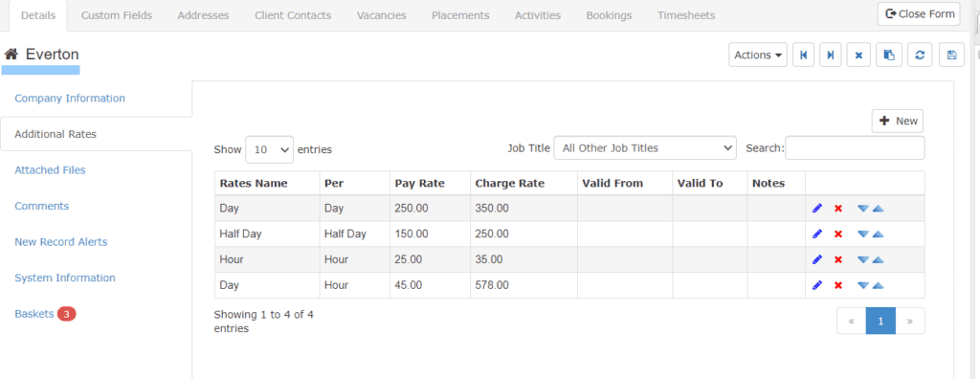980x379 pixels.
Task: Open Comments section
Action: (x=42, y=206)
